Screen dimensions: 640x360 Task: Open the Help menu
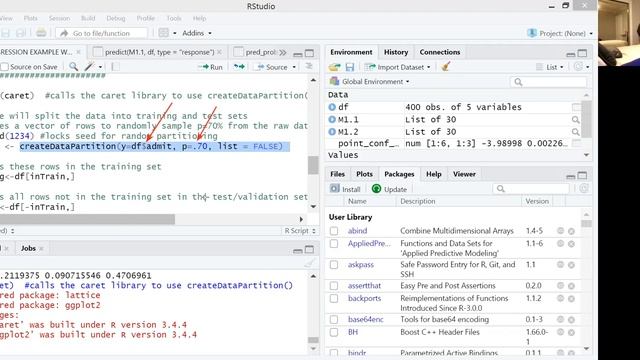click(x=199, y=18)
